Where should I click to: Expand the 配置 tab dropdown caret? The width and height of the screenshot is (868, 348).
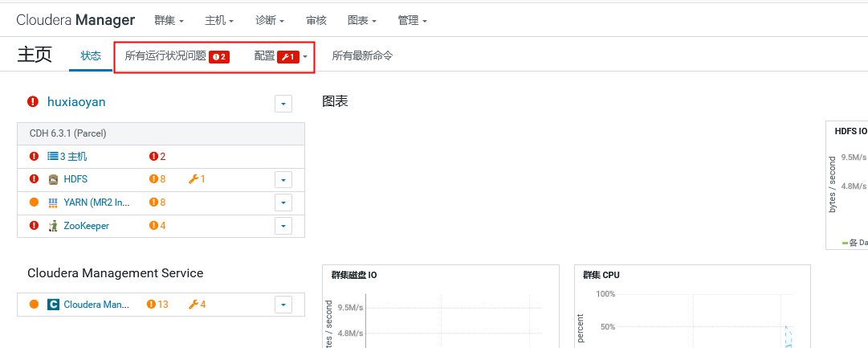point(305,57)
